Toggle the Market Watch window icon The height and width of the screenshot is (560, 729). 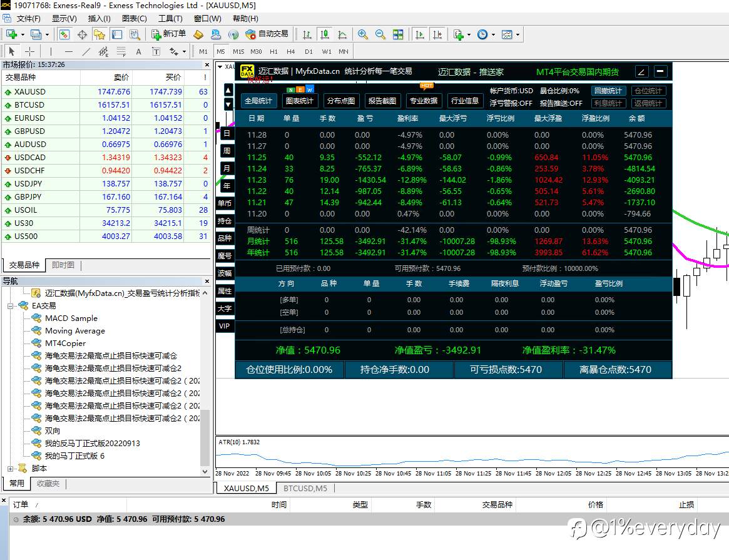(64, 34)
